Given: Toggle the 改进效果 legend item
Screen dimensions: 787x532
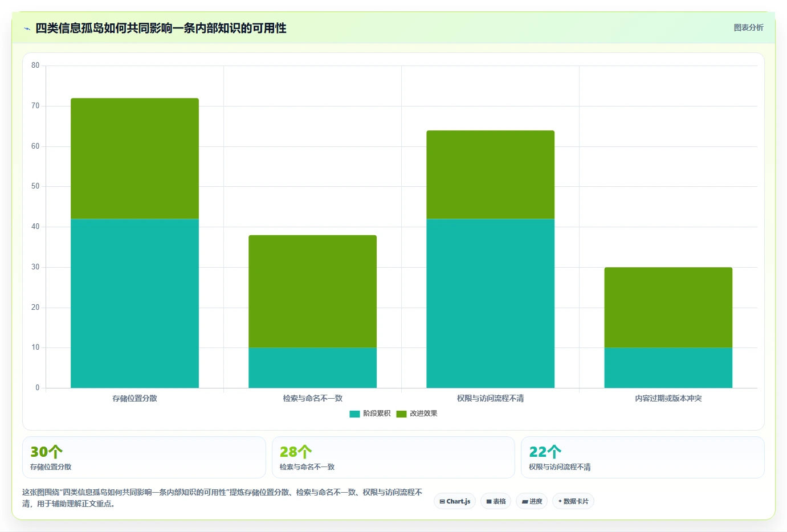Looking at the screenshot, I should point(417,414).
